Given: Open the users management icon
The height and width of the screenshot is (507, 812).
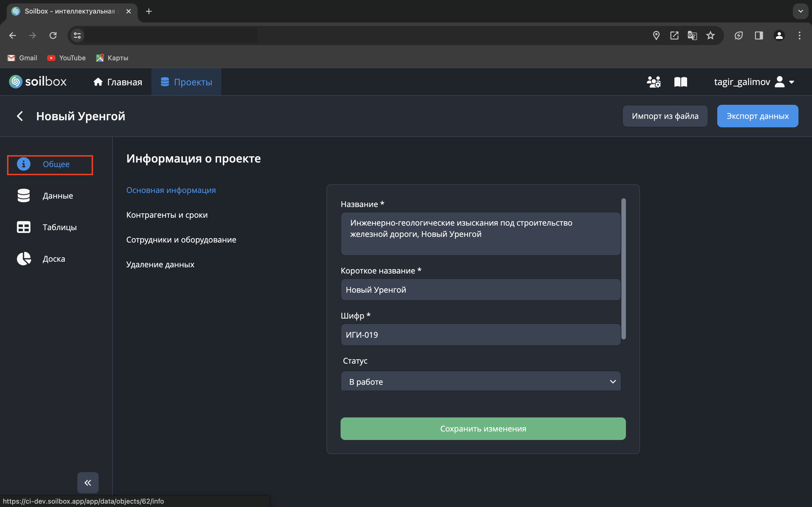Looking at the screenshot, I should tap(654, 82).
